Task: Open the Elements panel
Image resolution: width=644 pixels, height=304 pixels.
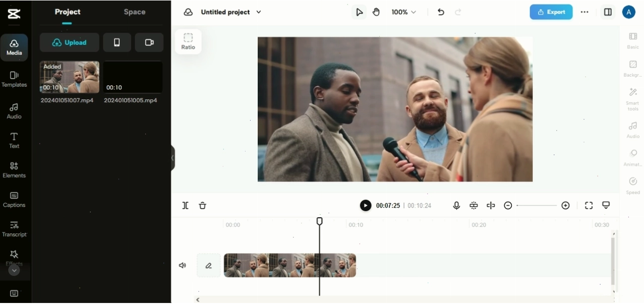Action: click(x=14, y=170)
